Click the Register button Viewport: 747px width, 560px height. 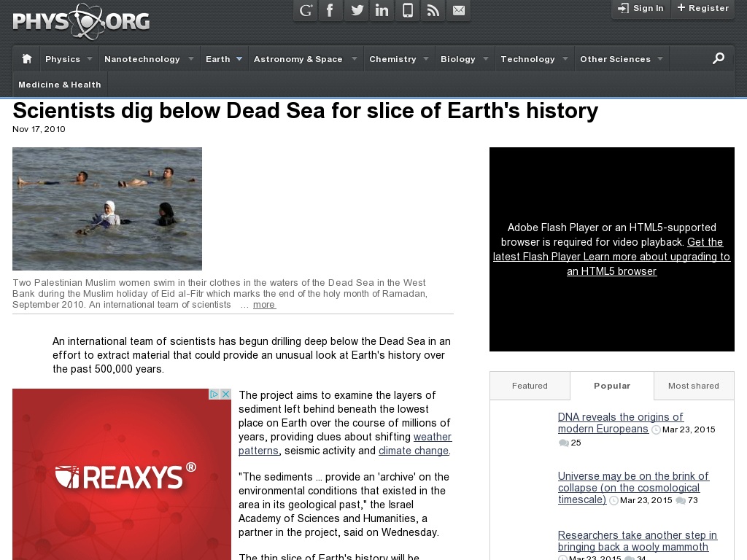[x=703, y=8]
